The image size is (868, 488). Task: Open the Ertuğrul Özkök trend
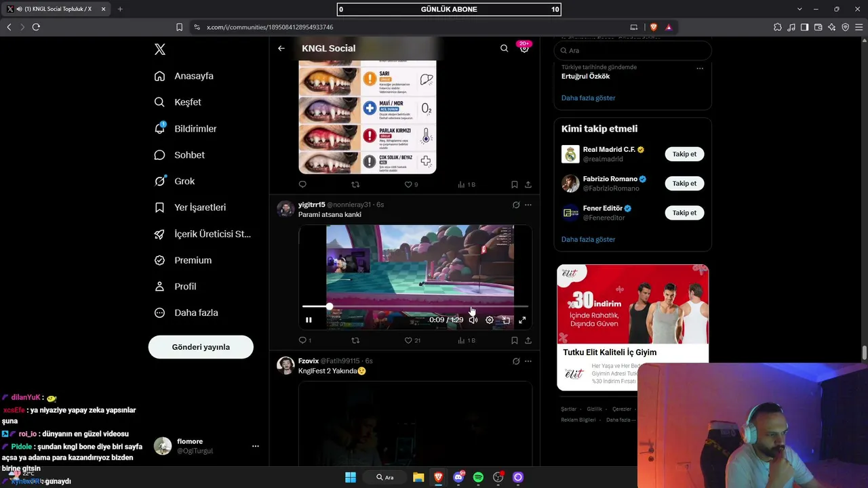[x=586, y=76]
